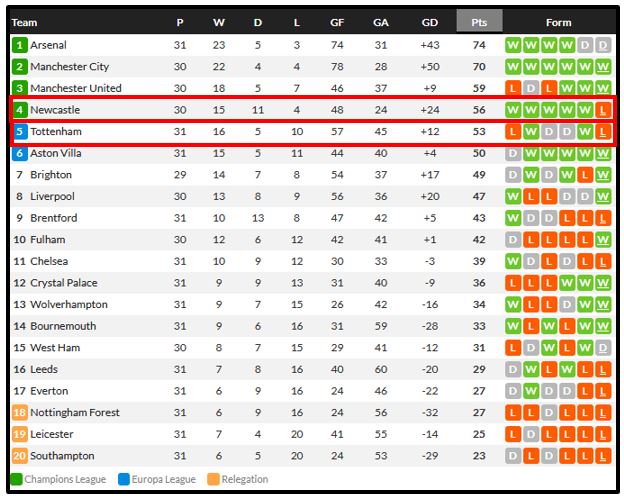Click Manchester United's first form L icon
This screenshot has height=499, width=624.
(x=513, y=88)
